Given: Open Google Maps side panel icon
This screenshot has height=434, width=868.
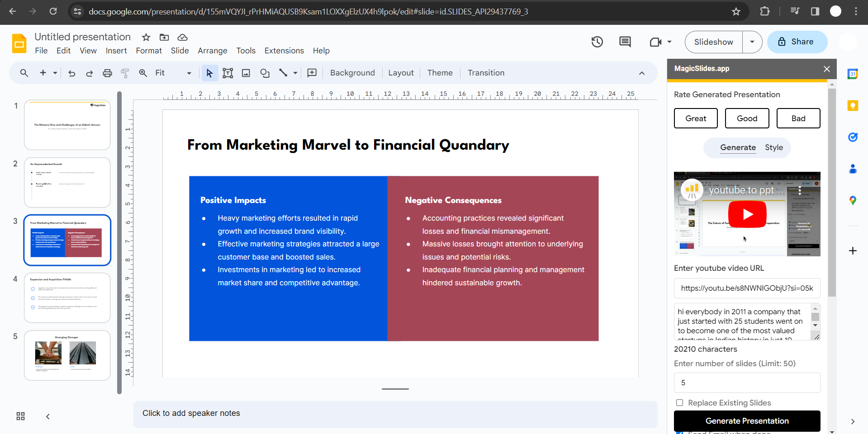Looking at the screenshot, I should pyautogui.click(x=853, y=200).
